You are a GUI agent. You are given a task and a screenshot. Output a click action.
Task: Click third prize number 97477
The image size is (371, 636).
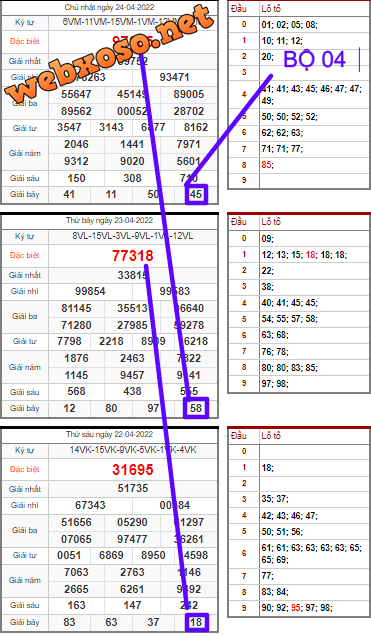[x=132, y=539]
